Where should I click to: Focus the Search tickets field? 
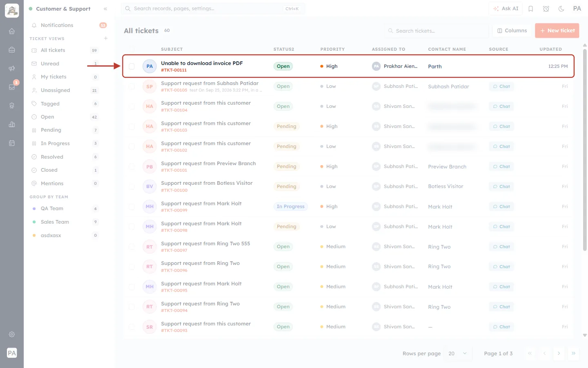(437, 31)
